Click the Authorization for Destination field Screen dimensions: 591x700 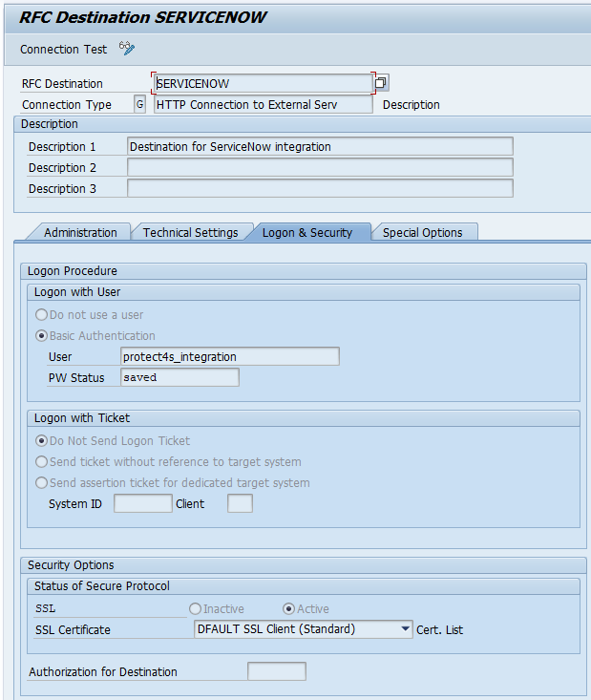(x=277, y=671)
